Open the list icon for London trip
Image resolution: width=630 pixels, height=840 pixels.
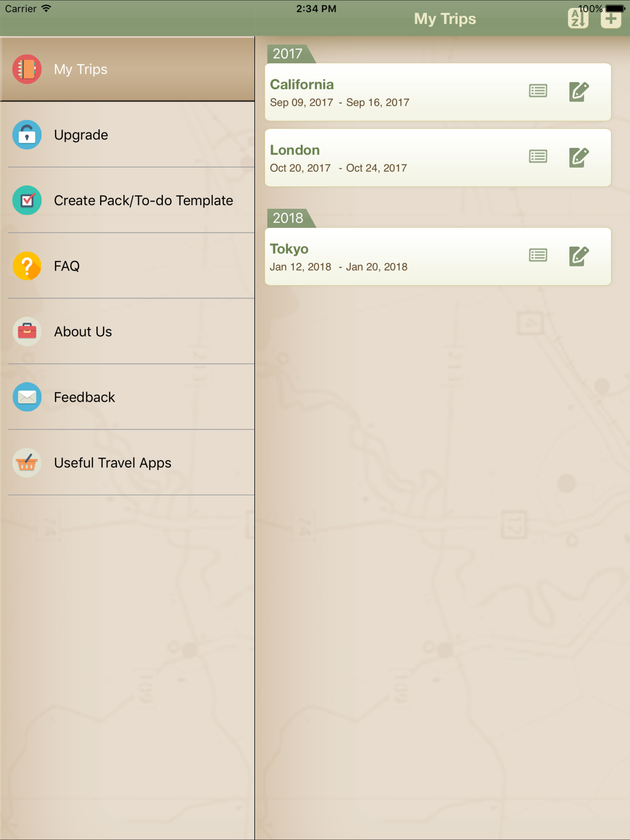tap(538, 157)
